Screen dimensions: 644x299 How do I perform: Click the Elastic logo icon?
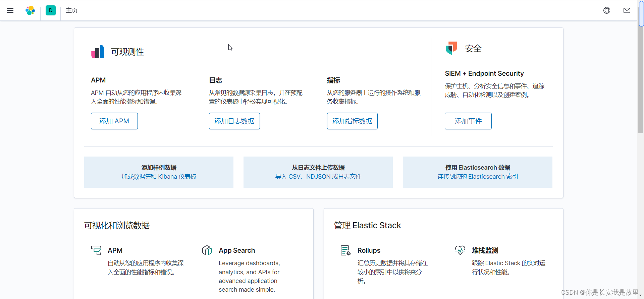click(30, 10)
